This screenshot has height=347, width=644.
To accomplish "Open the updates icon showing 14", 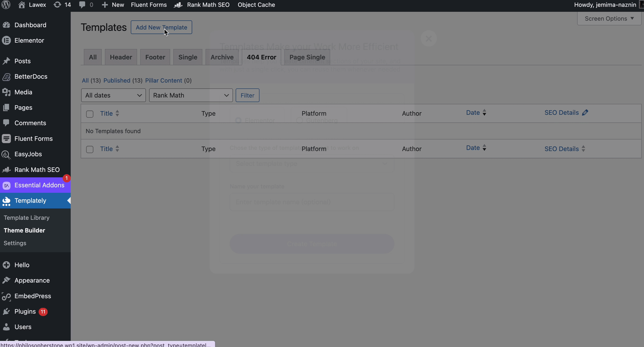I will (57, 5).
